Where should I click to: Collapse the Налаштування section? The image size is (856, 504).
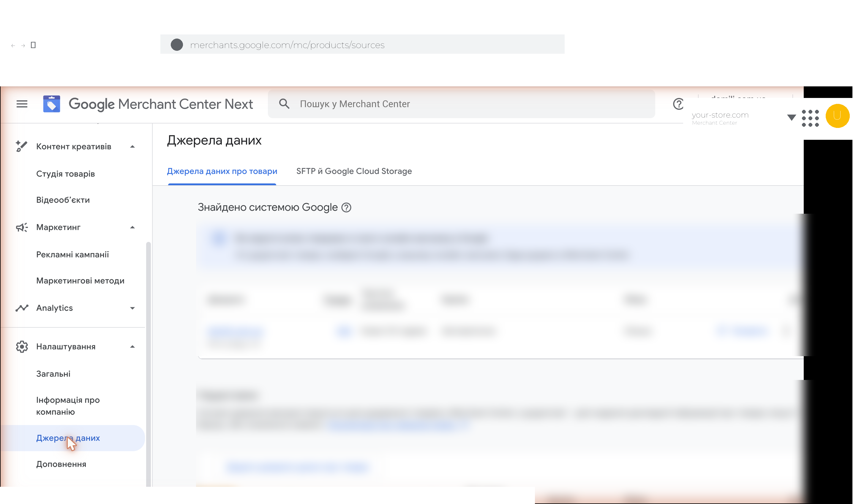[132, 347]
